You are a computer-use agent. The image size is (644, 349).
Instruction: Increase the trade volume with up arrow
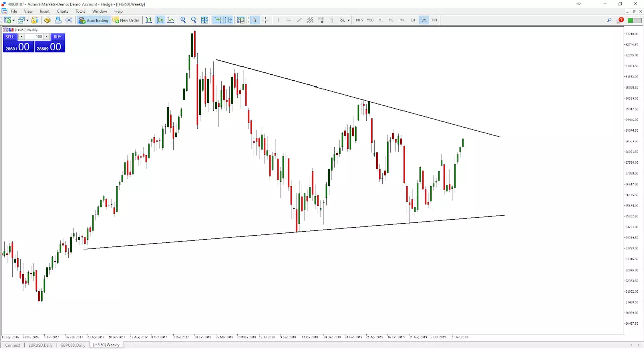point(46,37)
